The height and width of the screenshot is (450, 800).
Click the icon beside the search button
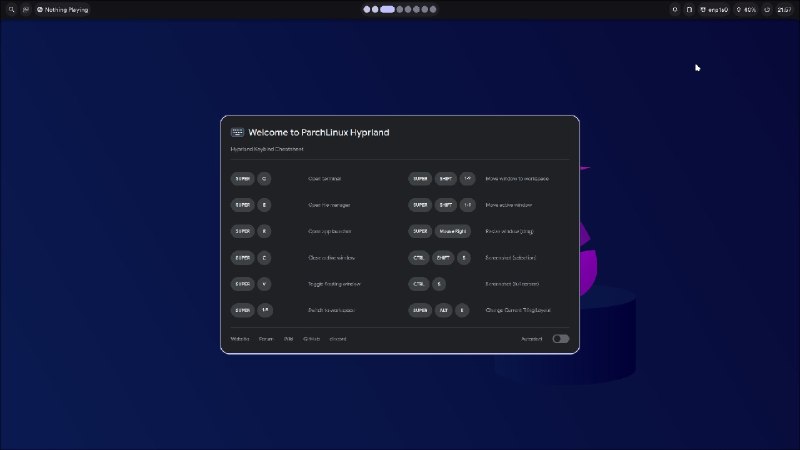[26, 9]
